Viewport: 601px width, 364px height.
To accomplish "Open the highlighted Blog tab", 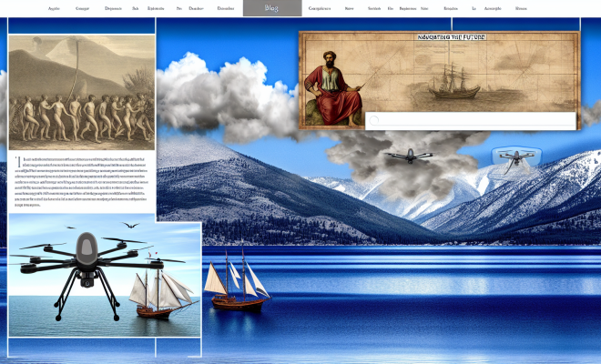I will [x=272, y=8].
